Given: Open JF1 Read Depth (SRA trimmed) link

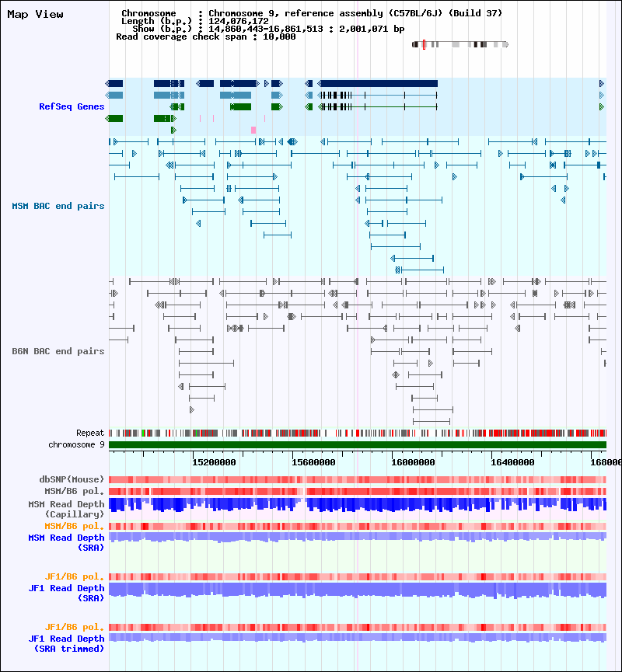Looking at the screenshot, I should (x=67, y=644).
